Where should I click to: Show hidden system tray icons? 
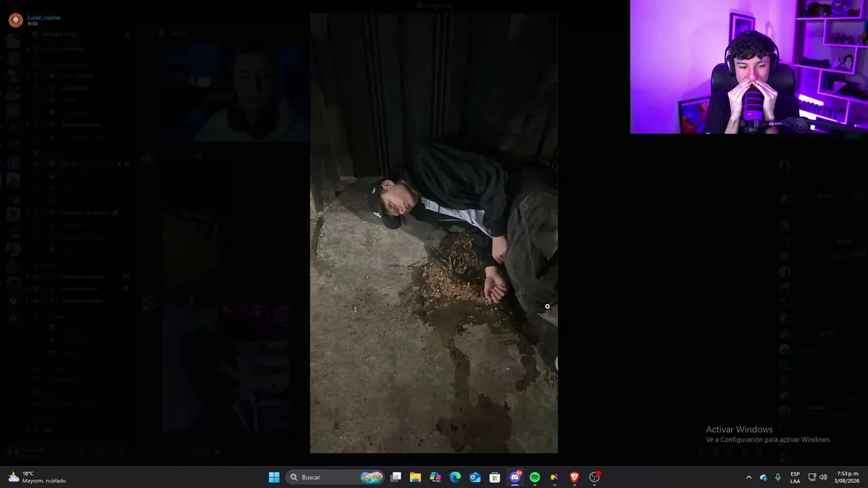[x=749, y=477]
